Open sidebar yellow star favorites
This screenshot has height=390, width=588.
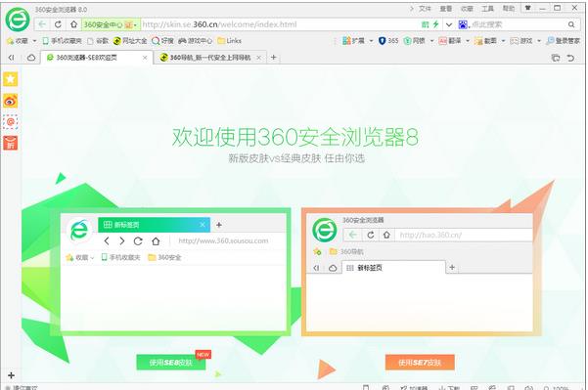pyautogui.click(x=11, y=79)
